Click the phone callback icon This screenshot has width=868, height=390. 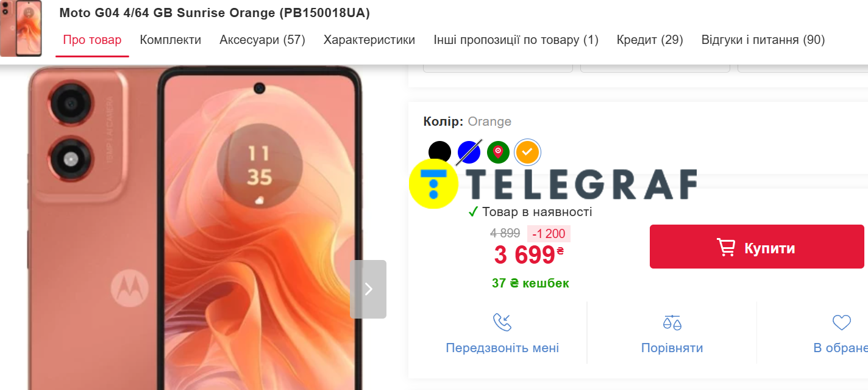[502, 322]
